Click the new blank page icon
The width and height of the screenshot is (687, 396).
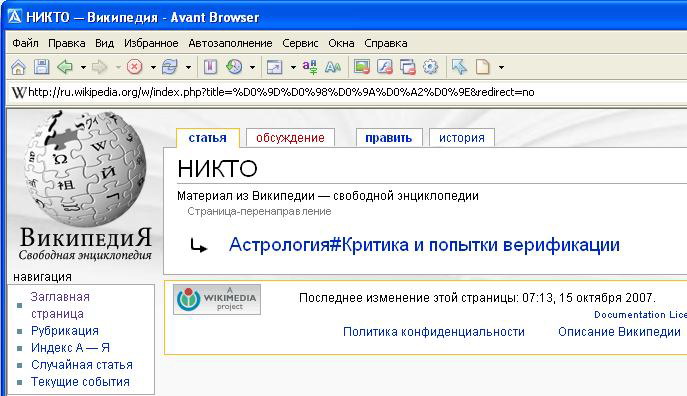point(483,67)
